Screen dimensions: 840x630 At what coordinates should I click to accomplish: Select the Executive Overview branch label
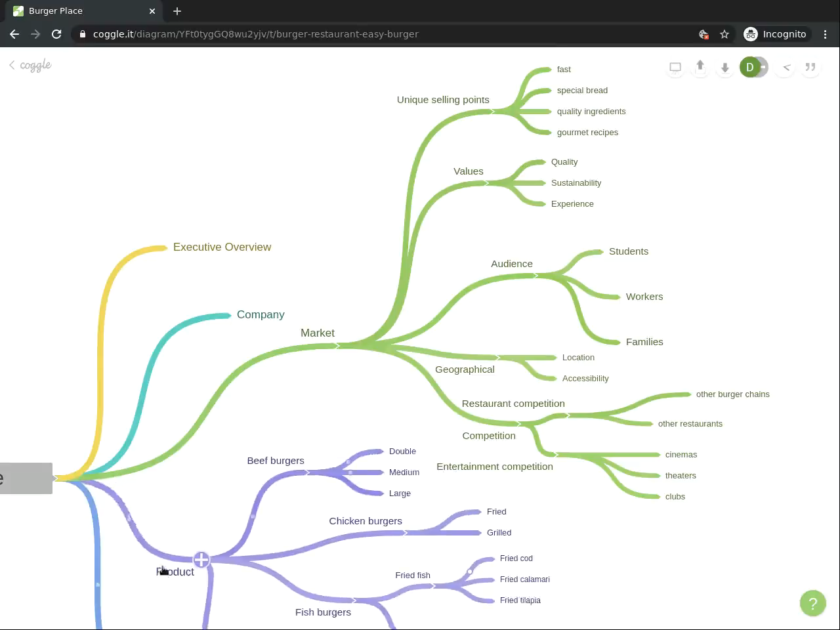[222, 247]
